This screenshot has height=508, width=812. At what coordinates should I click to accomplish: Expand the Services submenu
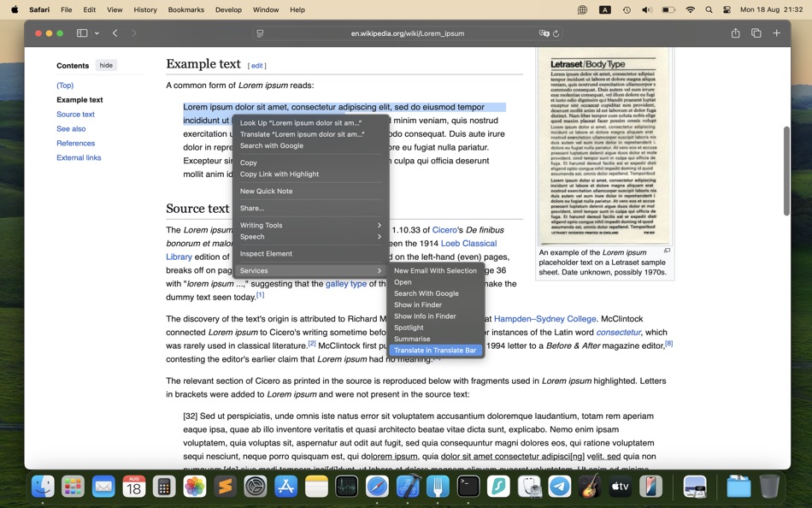[310, 270]
